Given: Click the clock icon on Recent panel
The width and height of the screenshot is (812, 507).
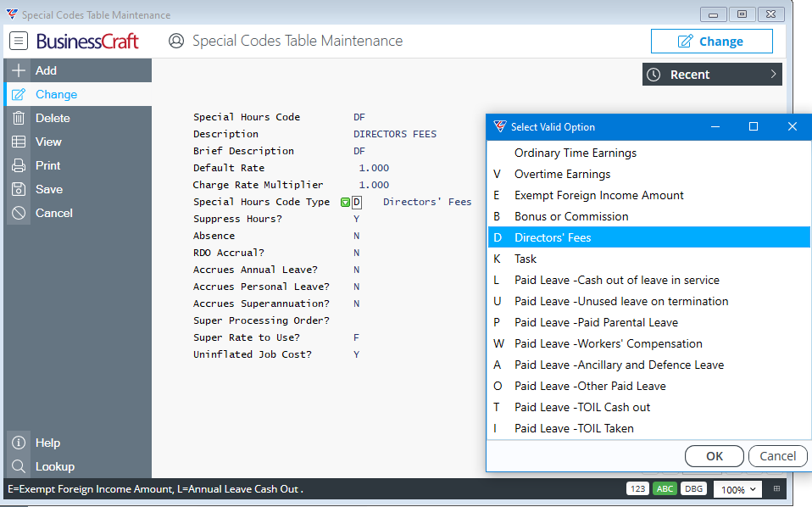Looking at the screenshot, I should tap(653, 75).
